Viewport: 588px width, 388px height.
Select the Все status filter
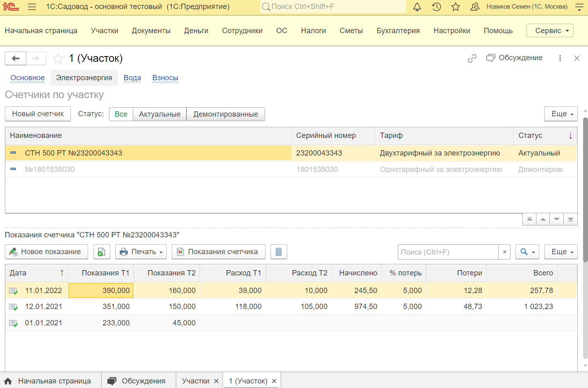pos(121,114)
